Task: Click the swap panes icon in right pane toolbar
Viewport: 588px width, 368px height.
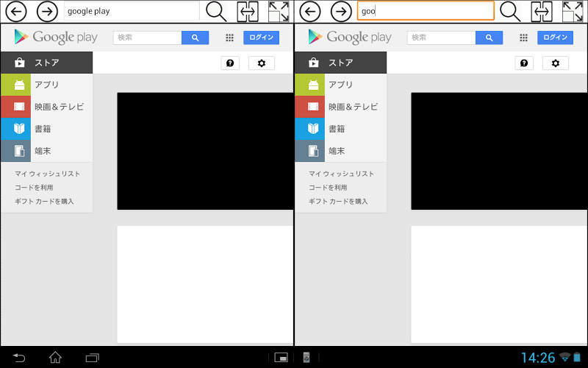Action: 542,12
